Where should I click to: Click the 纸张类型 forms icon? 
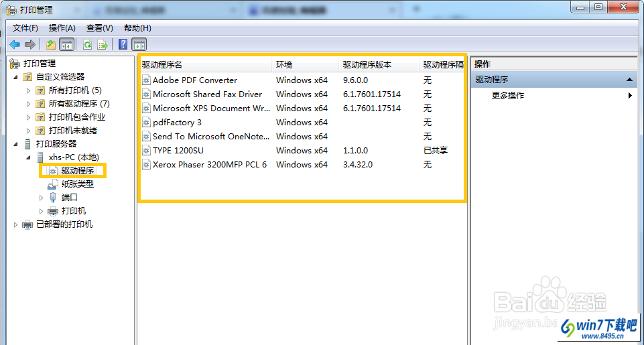(53, 184)
